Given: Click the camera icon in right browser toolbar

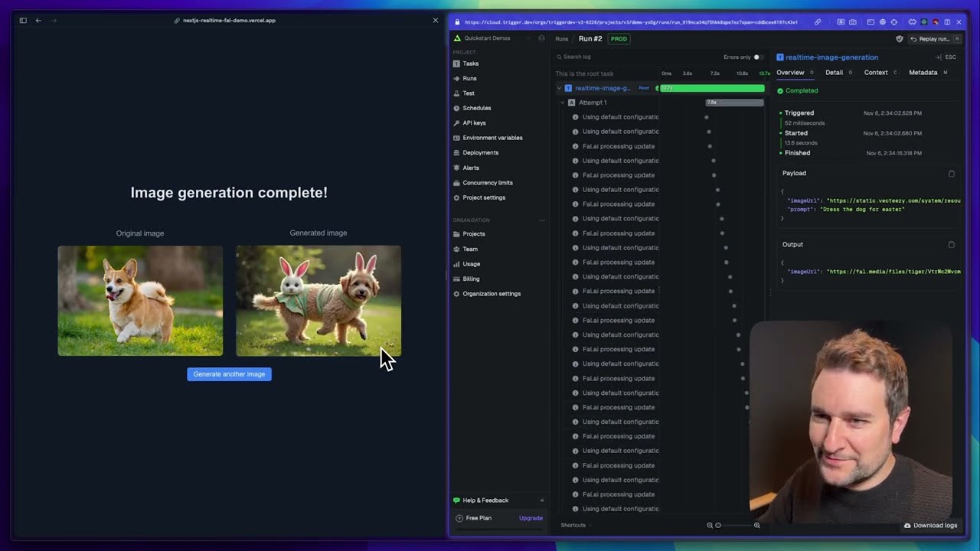Looking at the screenshot, I should 853,22.
